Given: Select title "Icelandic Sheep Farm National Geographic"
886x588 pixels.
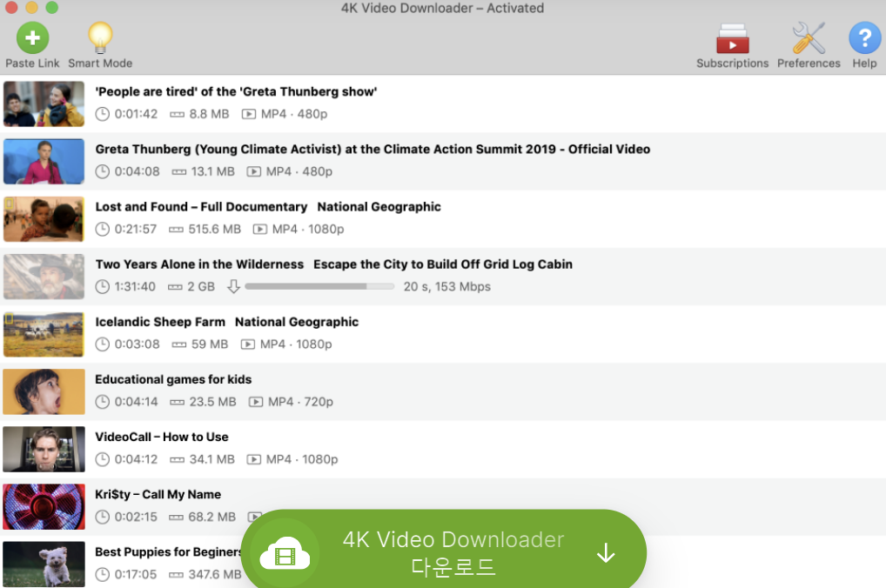Looking at the screenshot, I should point(226,322).
